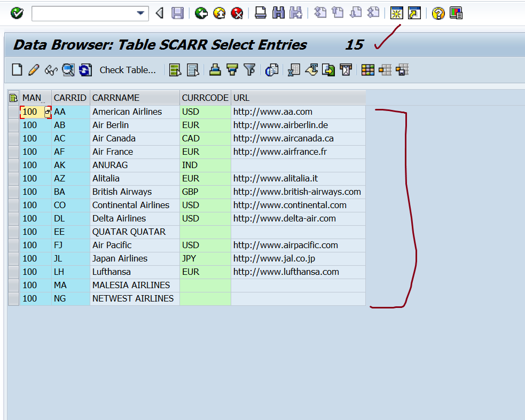Click the Create entry blank page icon
This screenshot has height=420, width=525.
[x=17, y=70]
